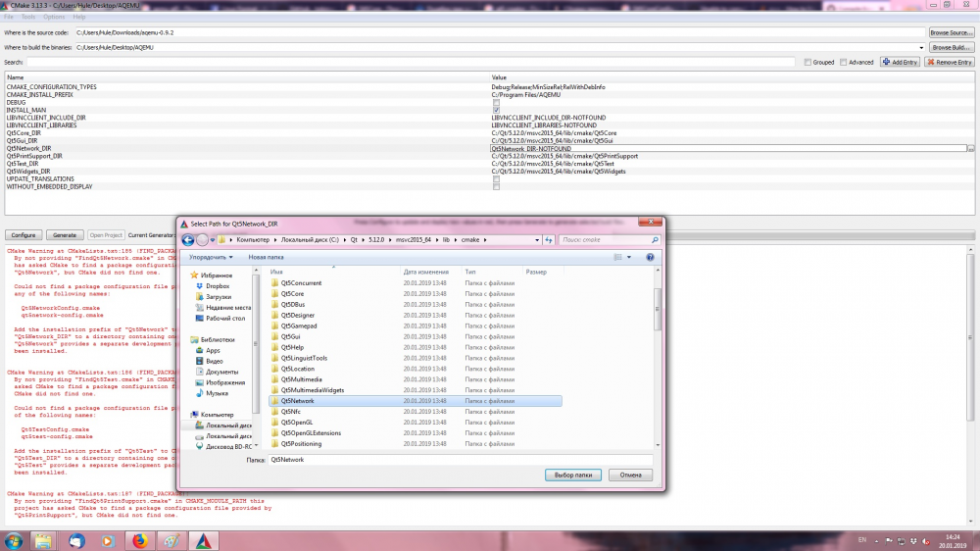
Task: Click Новая папка button
Action: point(266,257)
